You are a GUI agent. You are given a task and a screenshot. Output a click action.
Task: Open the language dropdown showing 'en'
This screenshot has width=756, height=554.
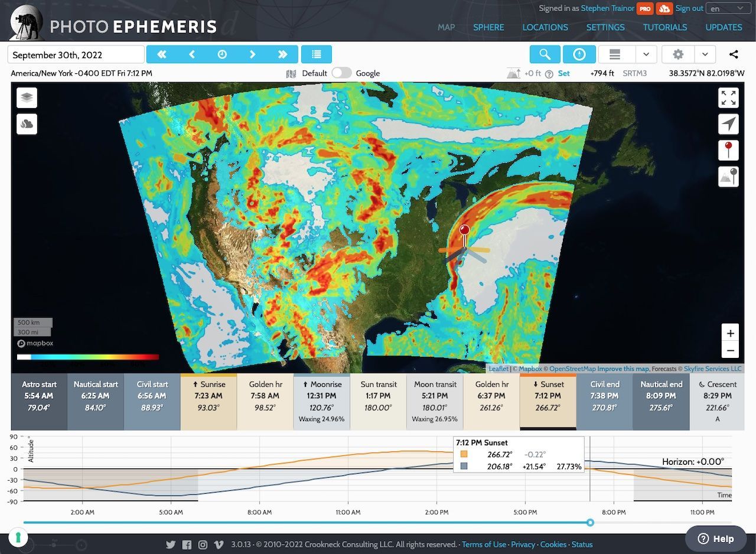coord(728,8)
